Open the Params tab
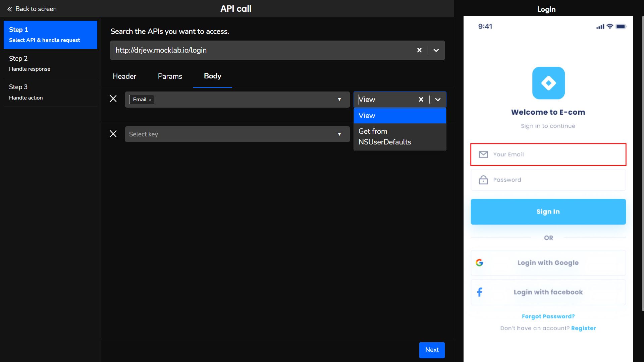644x362 pixels. [170, 76]
